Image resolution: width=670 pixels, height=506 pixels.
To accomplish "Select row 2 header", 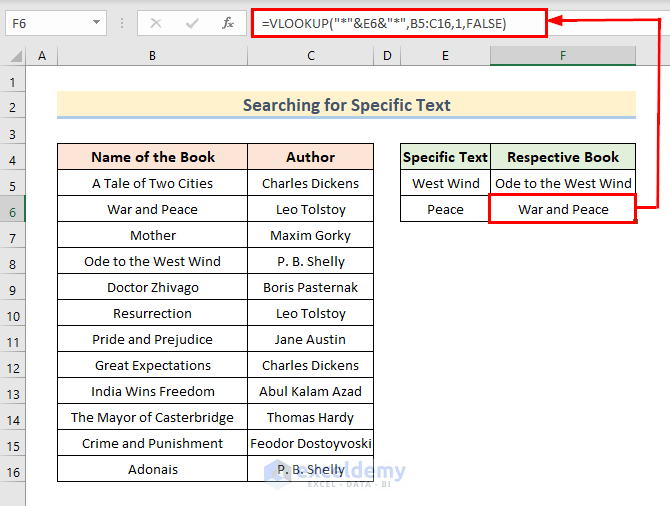I will pos(12,107).
